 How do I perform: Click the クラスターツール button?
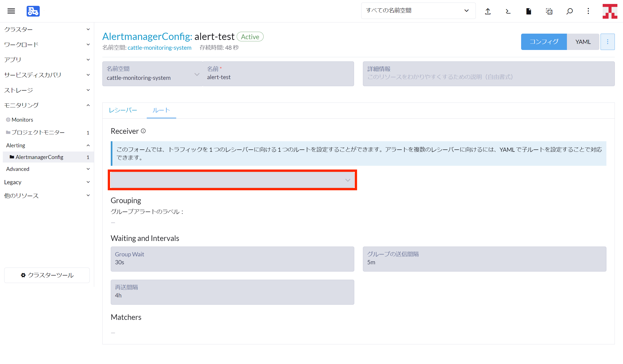[47, 275]
